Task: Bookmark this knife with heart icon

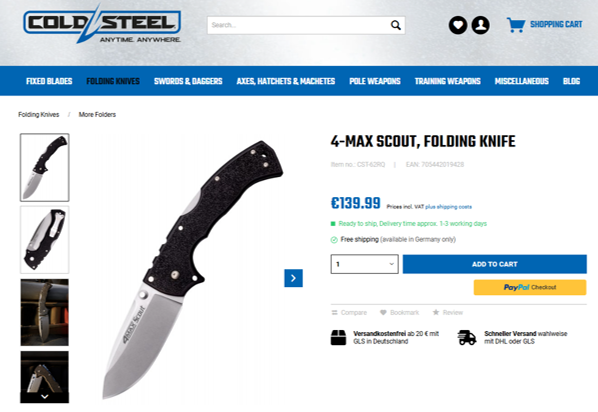Action: coord(383,312)
